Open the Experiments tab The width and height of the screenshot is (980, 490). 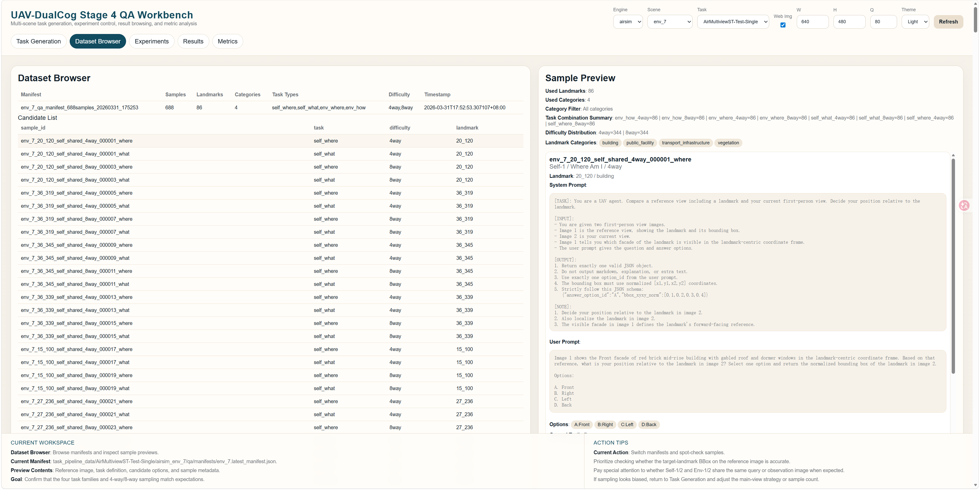[151, 41]
